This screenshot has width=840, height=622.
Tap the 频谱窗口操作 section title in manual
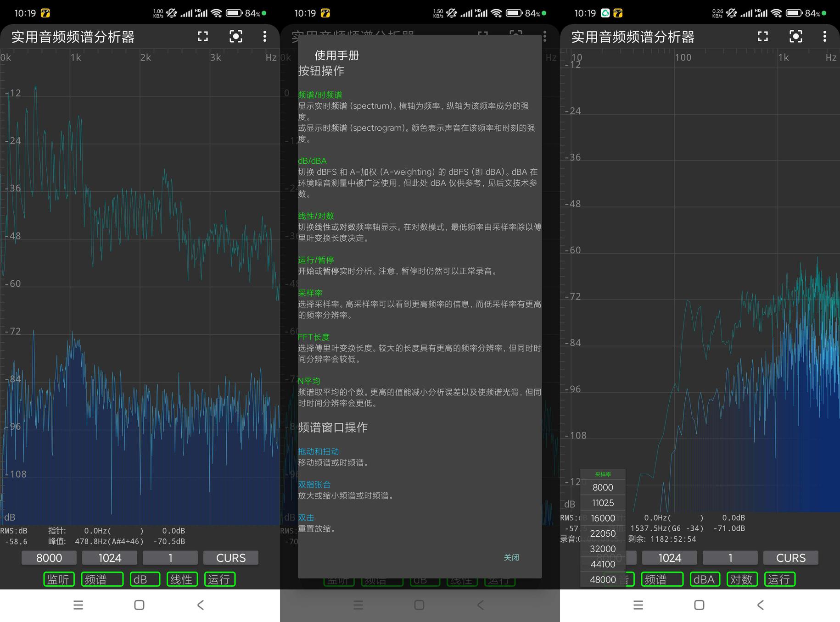(333, 428)
